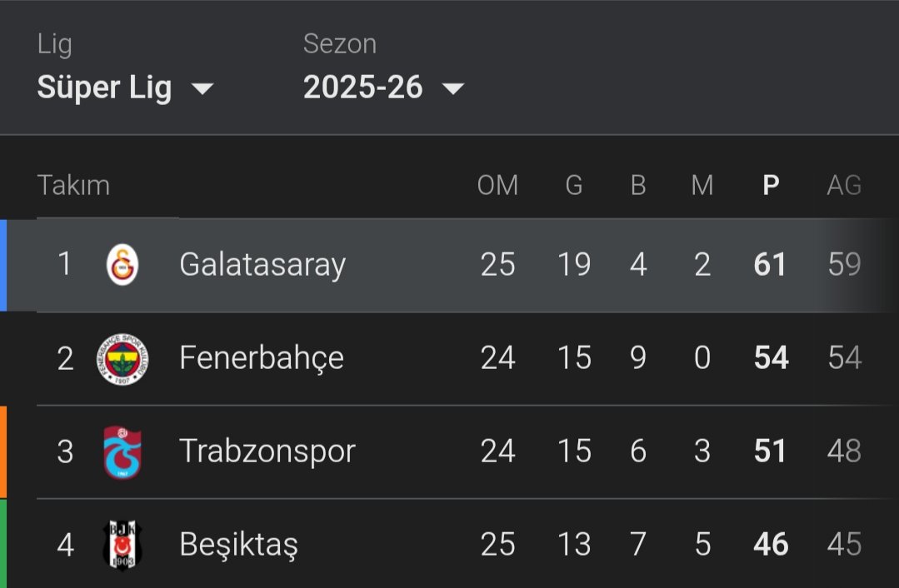Click the OM column header
The image size is (899, 588).
pos(497,185)
